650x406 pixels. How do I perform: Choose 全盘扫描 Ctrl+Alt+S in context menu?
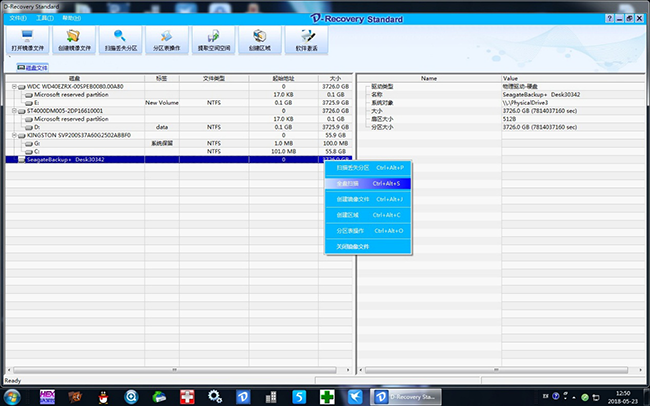pyautogui.click(x=369, y=184)
